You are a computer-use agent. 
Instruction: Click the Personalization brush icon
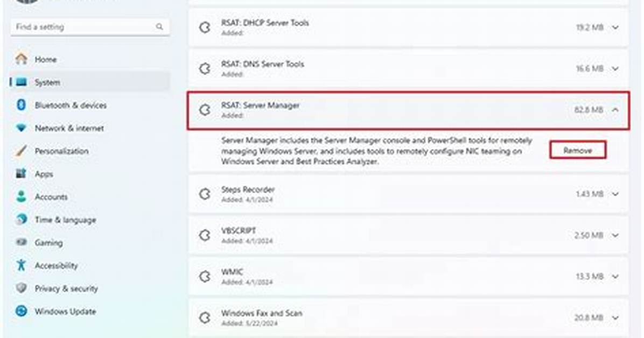tap(22, 151)
